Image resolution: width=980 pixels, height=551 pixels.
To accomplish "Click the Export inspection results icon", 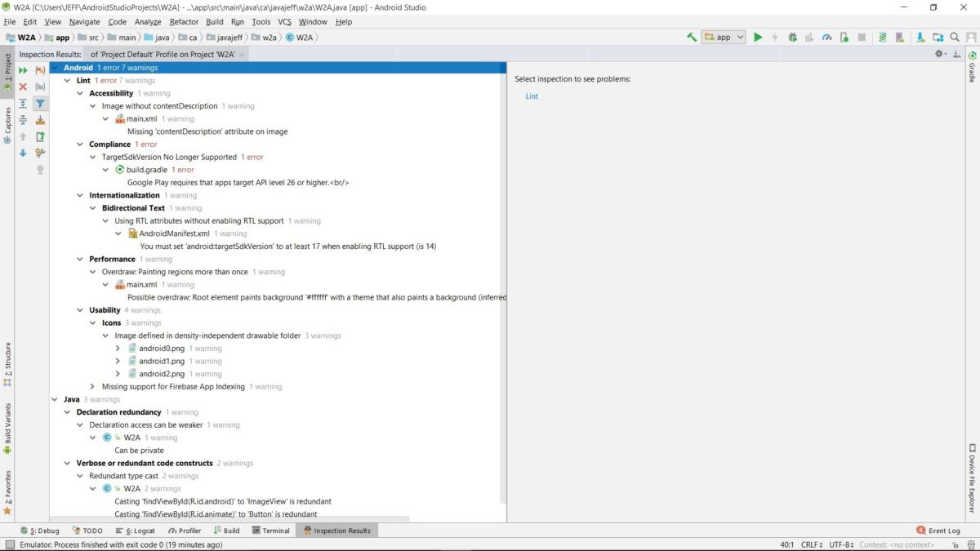I will 40,136.
